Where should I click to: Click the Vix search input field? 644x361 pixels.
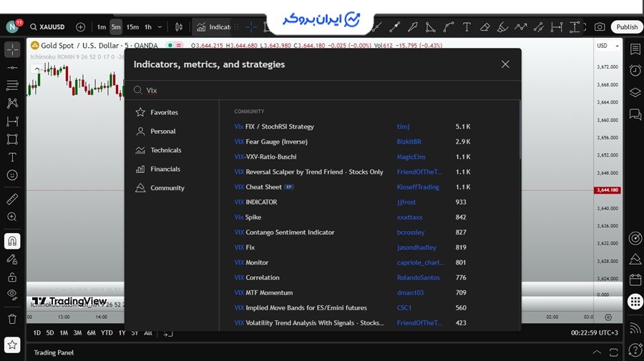(323, 90)
